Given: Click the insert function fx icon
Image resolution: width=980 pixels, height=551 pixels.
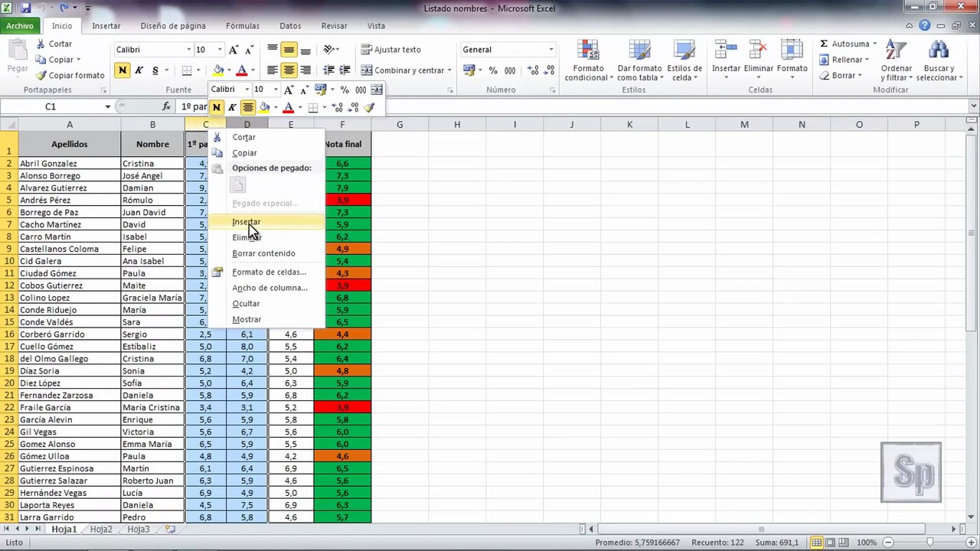Looking at the screenshot, I should pyautogui.click(x=167, y=107).
